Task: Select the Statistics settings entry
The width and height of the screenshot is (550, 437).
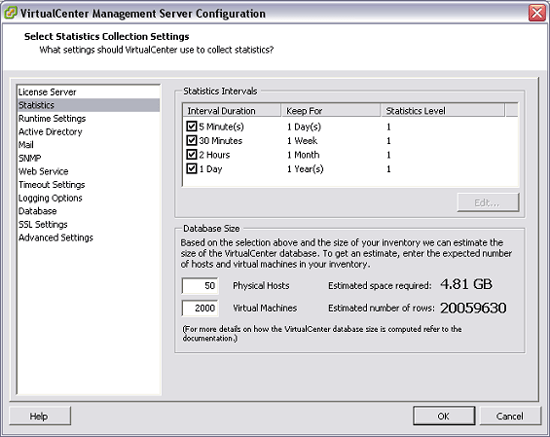Action: (88, 105)
